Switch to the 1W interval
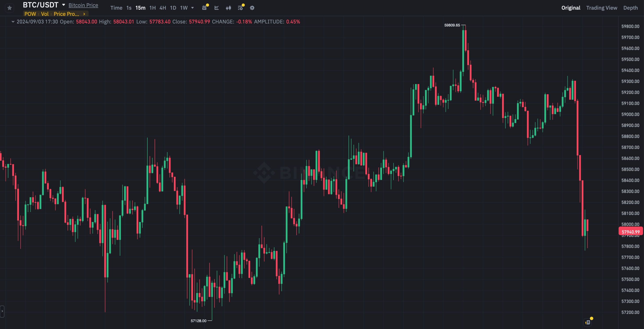 (184, 8)
